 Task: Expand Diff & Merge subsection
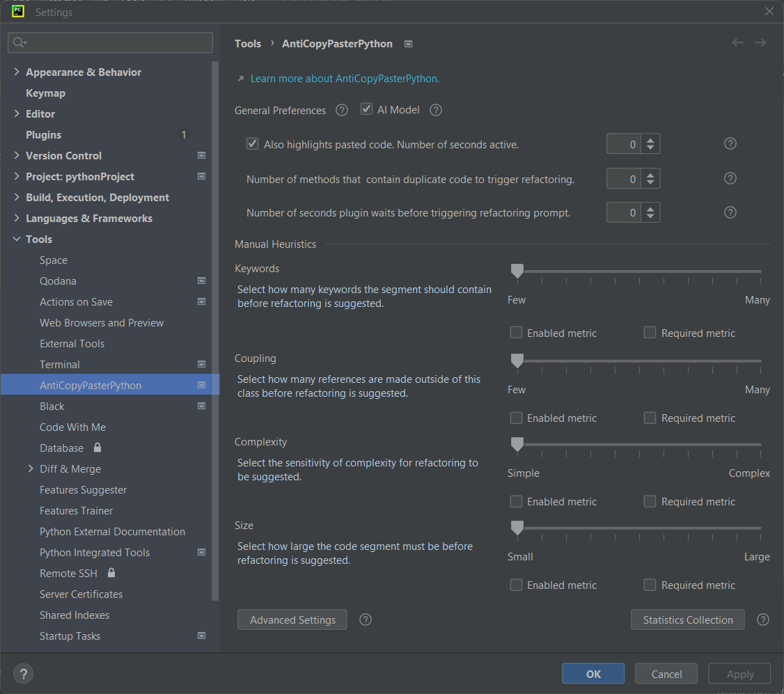(x=31, y=468)
